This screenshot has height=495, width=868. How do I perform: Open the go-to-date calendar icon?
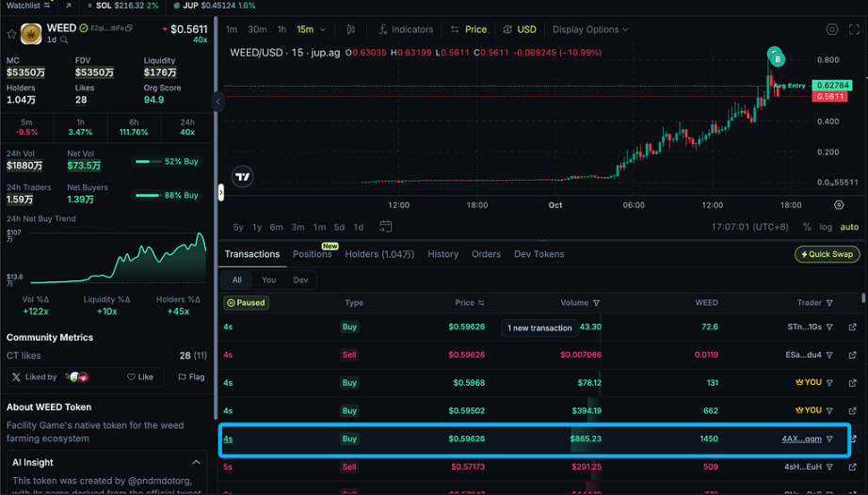tap(386, 227)
